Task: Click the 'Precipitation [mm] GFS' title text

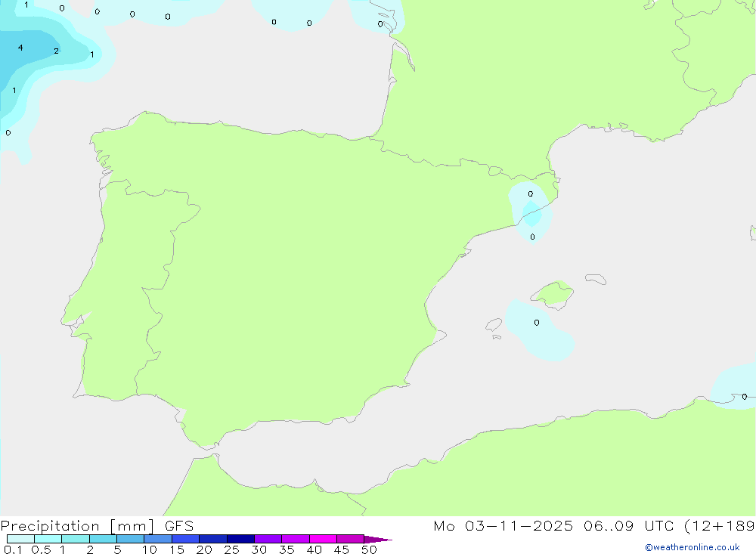Action: [x=97, y=526]
